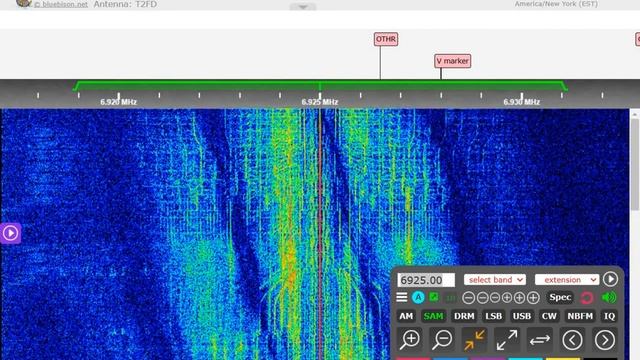
Task: Toggle the Spec spectrum display button
Action: click(x=560, y=298)
